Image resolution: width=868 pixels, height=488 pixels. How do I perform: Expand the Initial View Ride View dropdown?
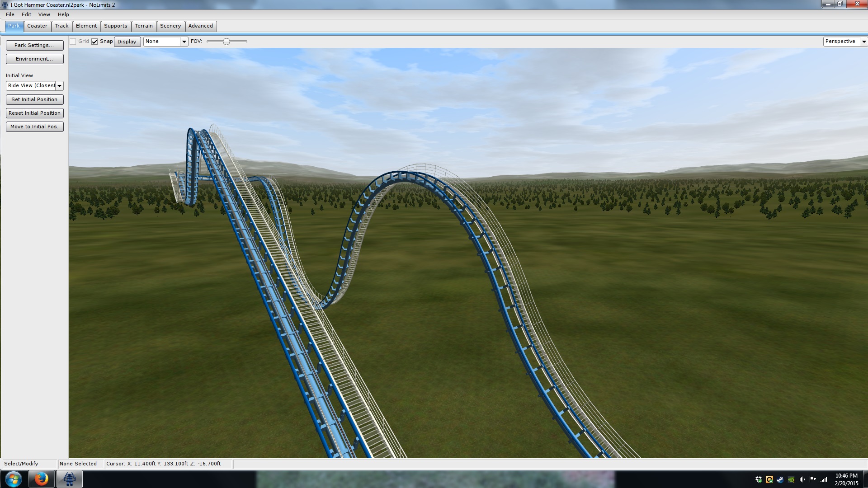[59, 86]
